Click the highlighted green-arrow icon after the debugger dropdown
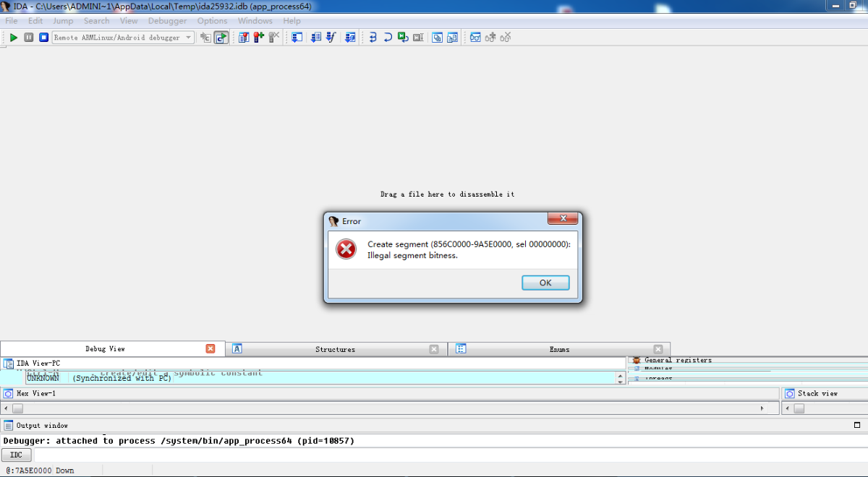The height and width of the screenshot is (477, 868). coord(221,37)
